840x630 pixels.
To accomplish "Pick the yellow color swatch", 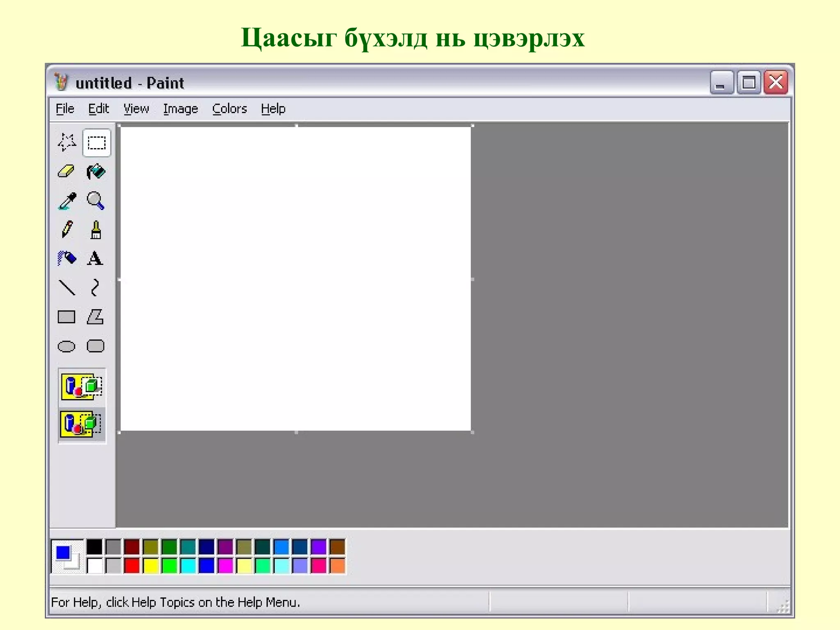I will pyautogui.click(x=151, y=566).
